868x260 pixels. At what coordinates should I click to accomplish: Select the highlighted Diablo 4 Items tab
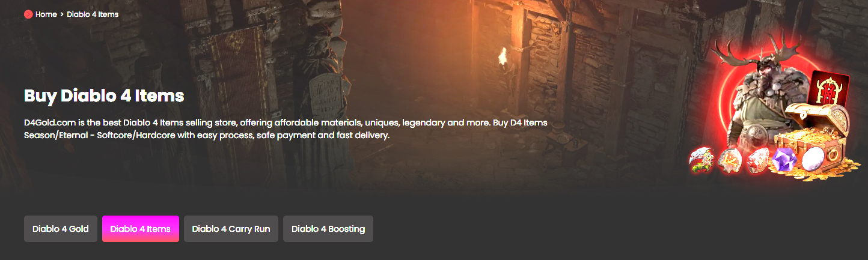141,229
